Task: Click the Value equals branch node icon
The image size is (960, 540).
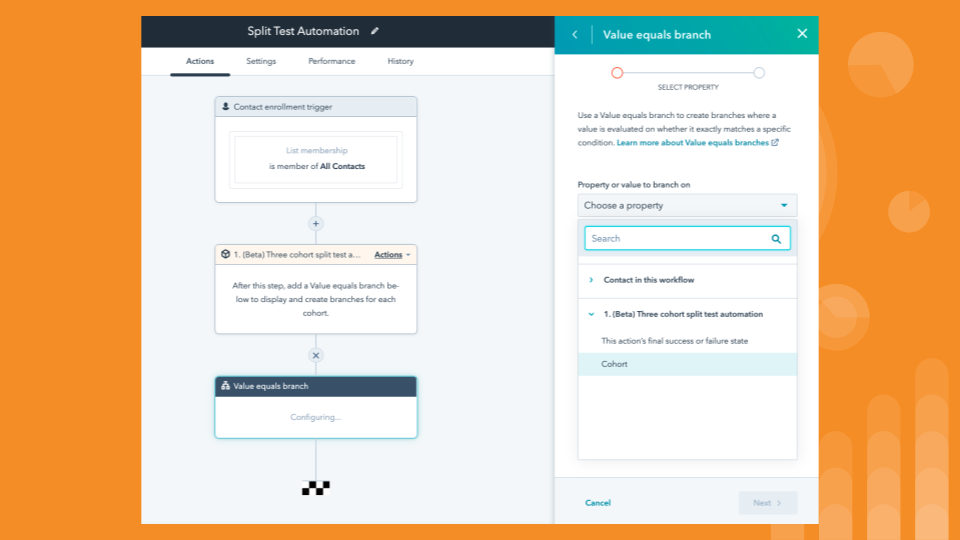Action: coord(226,386)
